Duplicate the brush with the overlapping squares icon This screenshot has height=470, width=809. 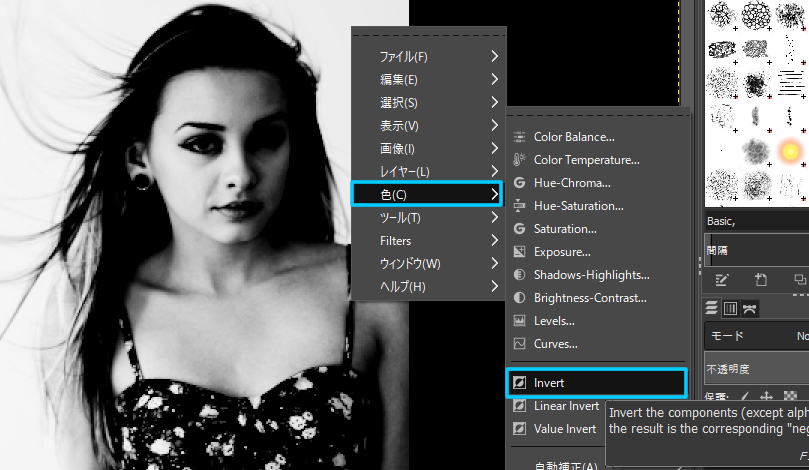click(x=800, y=280)
